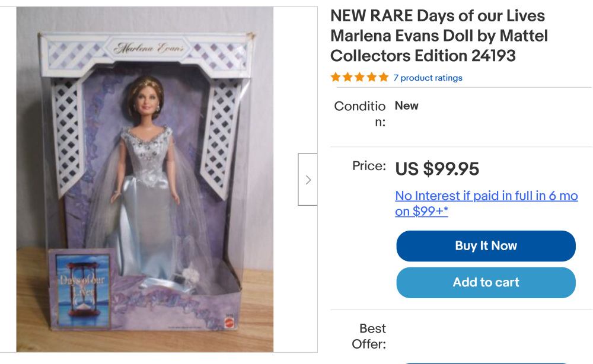Screen dimensions: 593x364
Task: Click the Best Offer label
Action: pyautogui.click(x=369, y=336)
